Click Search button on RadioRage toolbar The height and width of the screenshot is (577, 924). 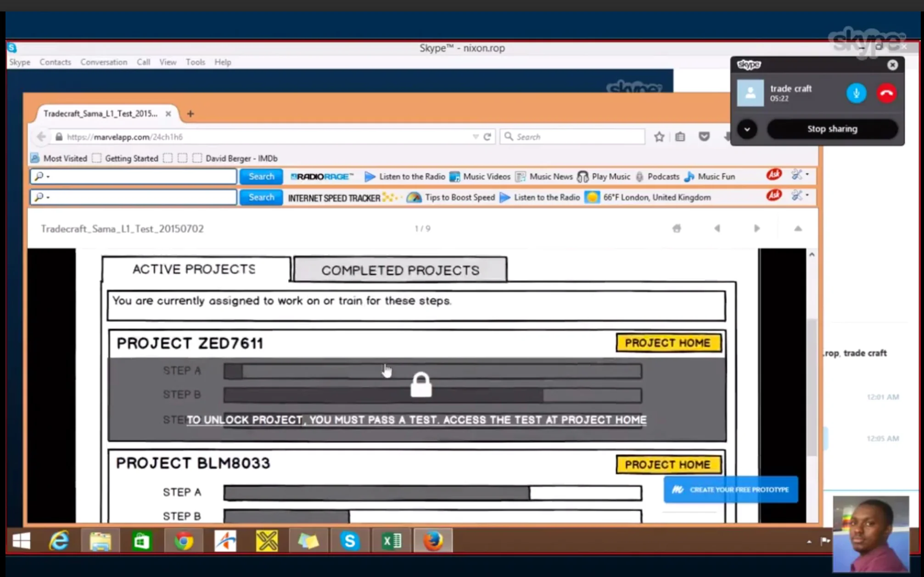tap(261, 176)
